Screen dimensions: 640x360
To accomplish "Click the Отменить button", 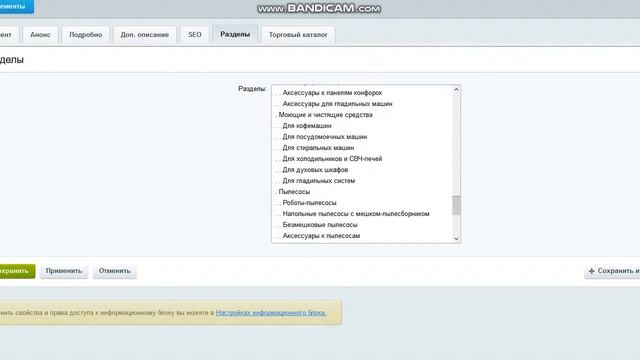I will pos(115,271).
